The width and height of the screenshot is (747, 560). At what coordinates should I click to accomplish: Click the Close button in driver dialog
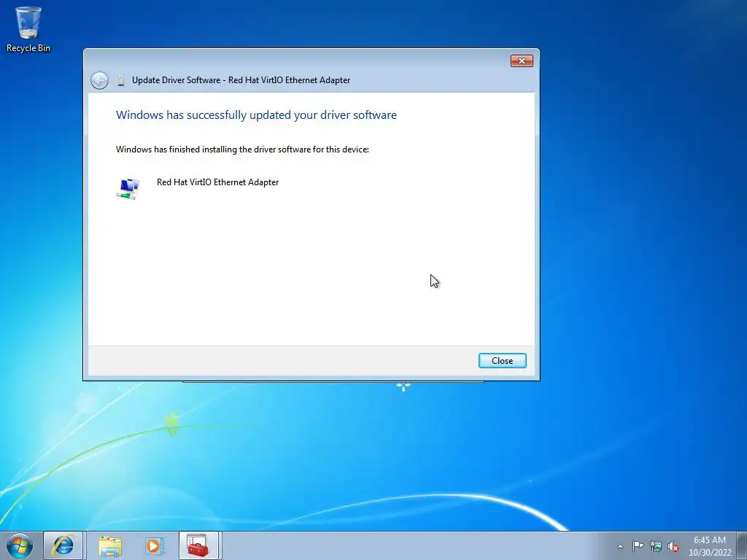pos(502,360)
